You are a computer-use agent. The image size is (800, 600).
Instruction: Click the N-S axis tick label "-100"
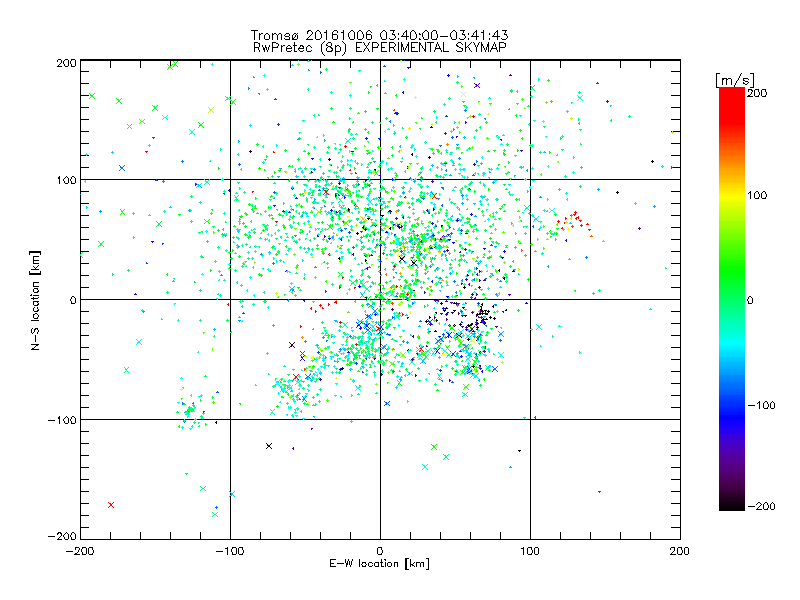point(62,420)
